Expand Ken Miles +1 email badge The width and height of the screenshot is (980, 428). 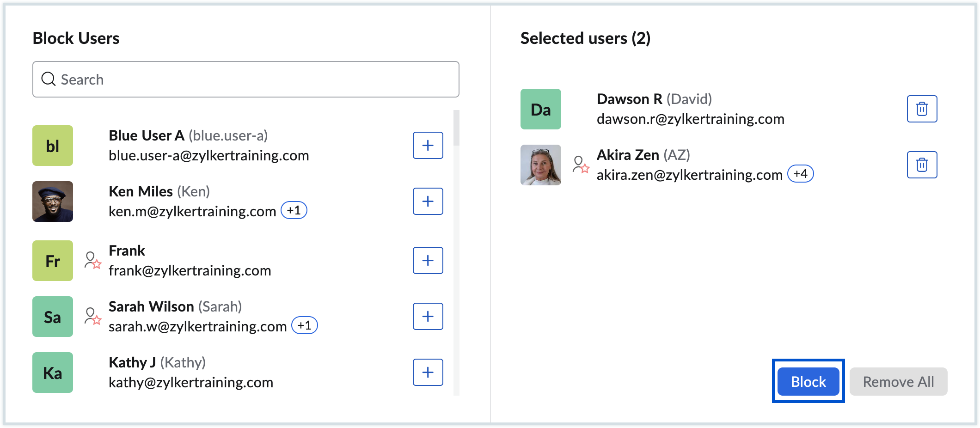pyautogui.click(x=294, y=211)
